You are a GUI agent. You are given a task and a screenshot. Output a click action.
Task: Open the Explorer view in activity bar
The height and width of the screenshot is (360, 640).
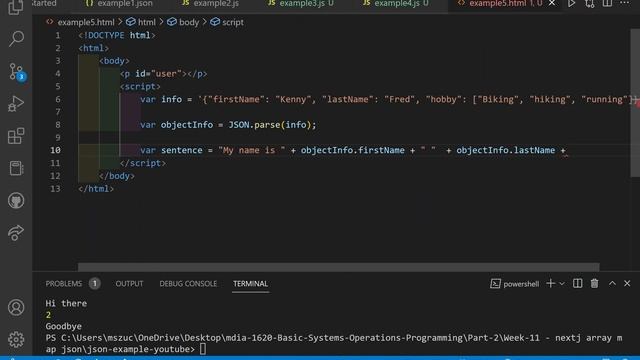pos(16,7)
